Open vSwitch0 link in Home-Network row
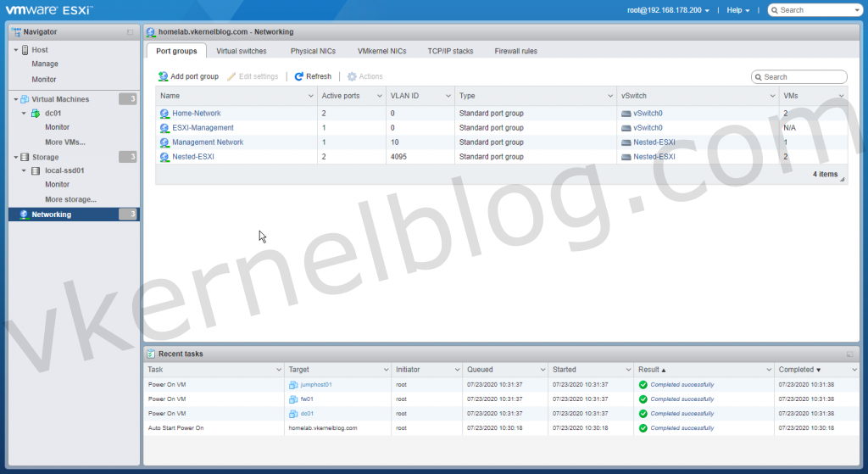 [647, 114]
